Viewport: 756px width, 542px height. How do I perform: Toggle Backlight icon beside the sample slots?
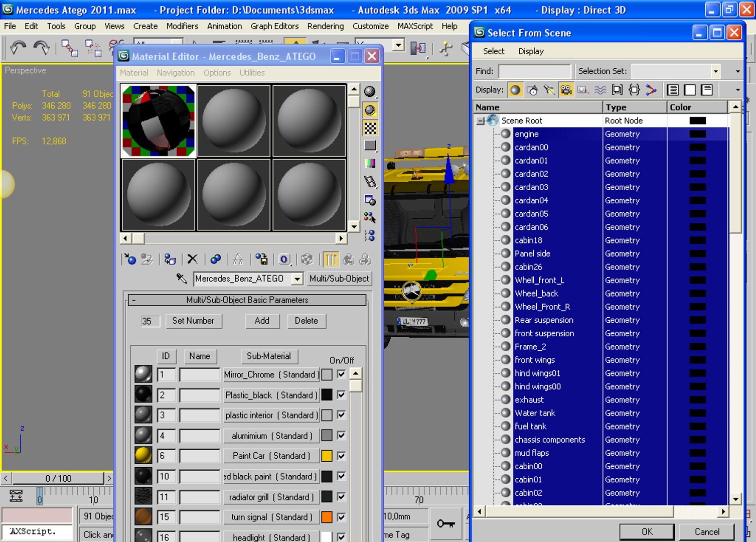370,110
